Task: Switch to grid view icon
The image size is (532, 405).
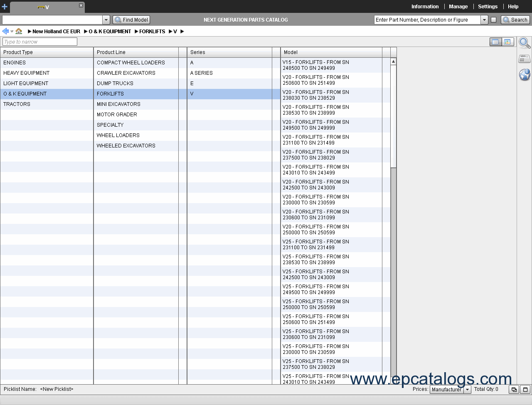Action: [x=507, y=42]
